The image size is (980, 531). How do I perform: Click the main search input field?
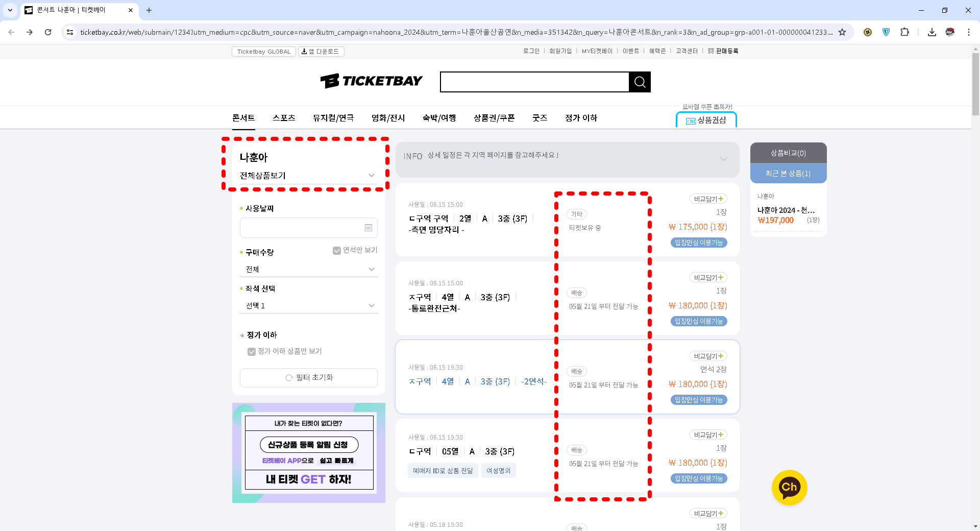[x=534, y=82]
